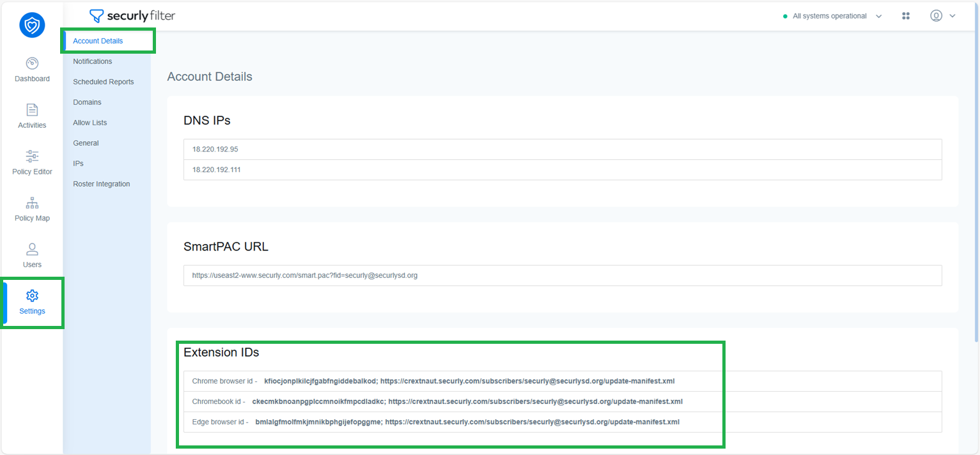
Task: Click the green system status dot
Action: (785, 17)
